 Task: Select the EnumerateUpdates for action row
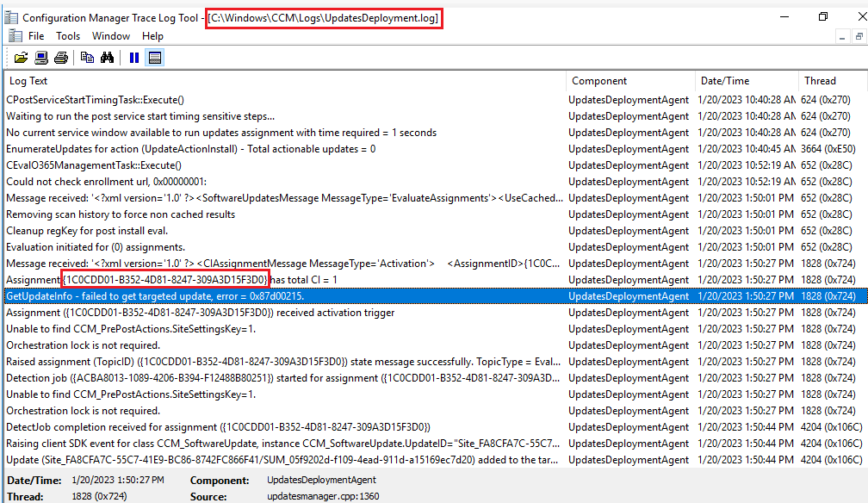coord(434,149)
